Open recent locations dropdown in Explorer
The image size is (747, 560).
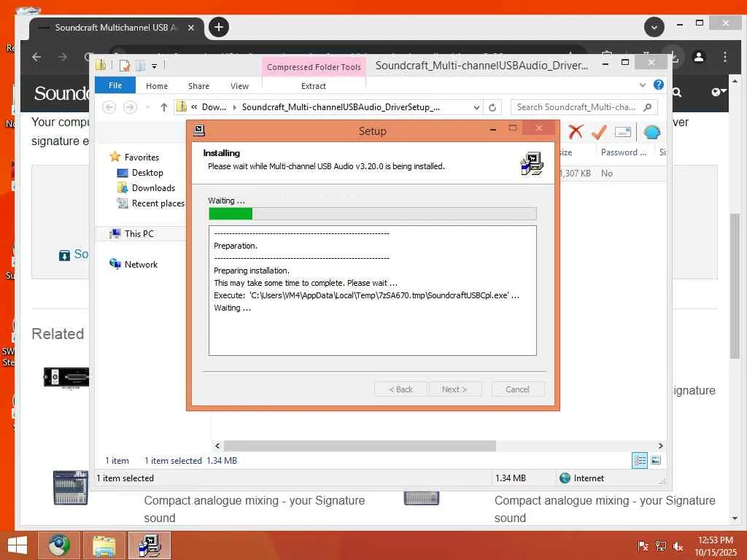147,108
